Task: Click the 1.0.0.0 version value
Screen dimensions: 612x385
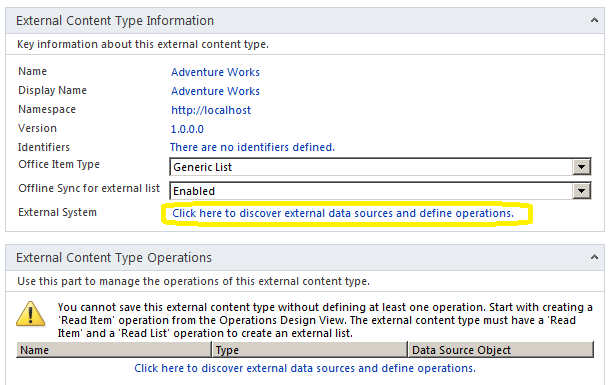Action: tap(187, 129)
